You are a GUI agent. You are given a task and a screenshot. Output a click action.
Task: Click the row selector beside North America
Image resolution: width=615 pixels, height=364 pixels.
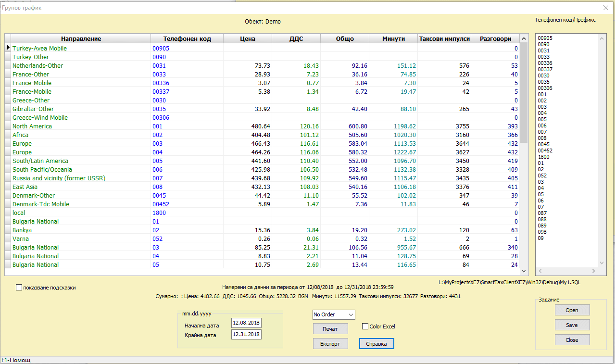point(8,126)
